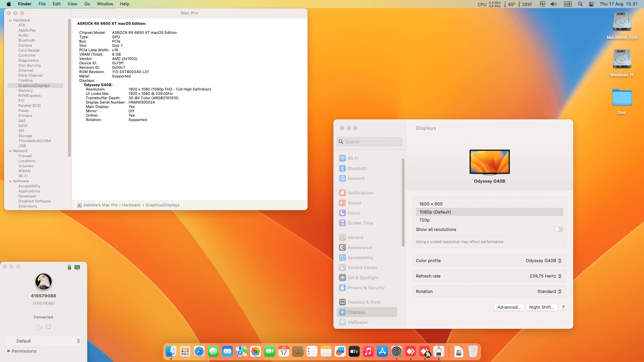The width and height of the screenshot is (644, 362).
Task: Open the chat bubble icon below Connected
Action: coord(48,327)
